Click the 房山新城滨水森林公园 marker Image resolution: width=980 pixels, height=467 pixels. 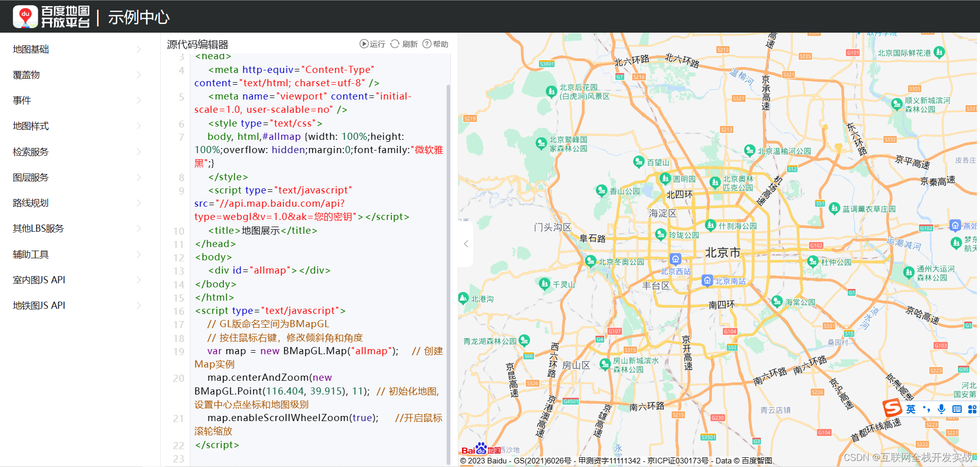coord(605,364)
